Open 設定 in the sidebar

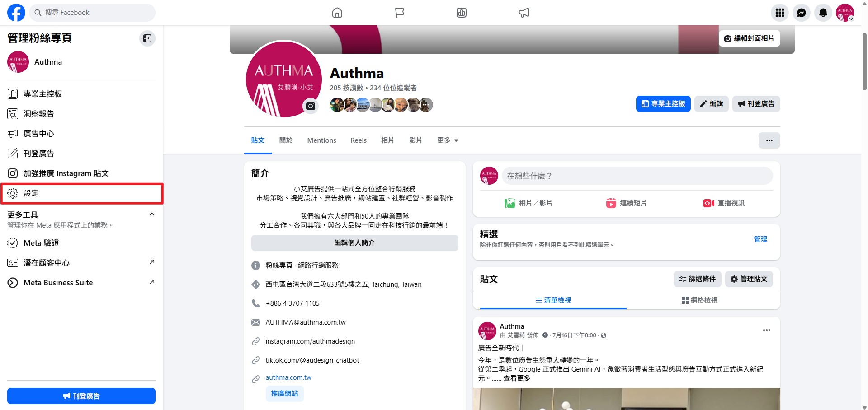[81, 193]
